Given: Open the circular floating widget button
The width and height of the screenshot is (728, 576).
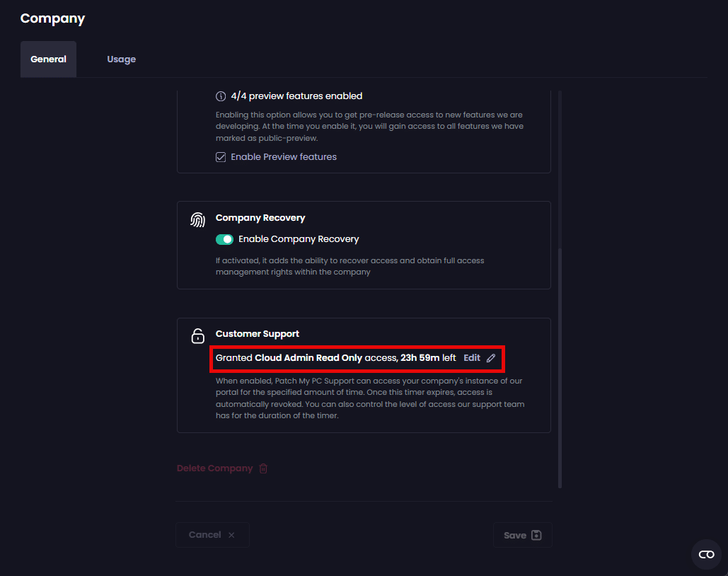Looking at the screenshot, I should pos(706,554).
